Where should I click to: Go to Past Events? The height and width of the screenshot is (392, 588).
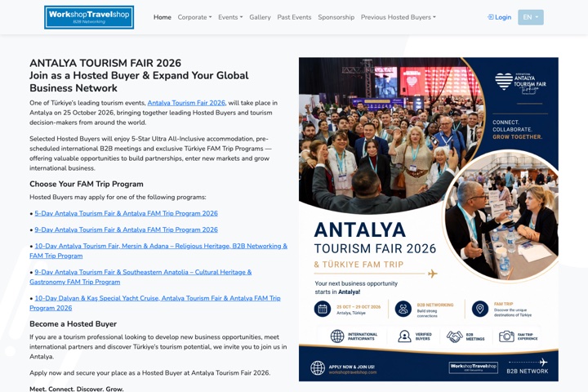[294, 17]
